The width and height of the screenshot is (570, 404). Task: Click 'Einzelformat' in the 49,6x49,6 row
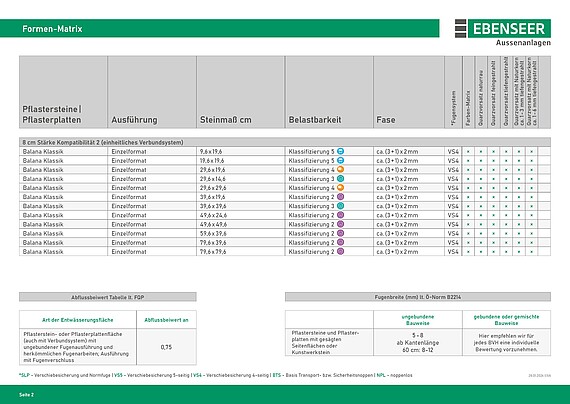pos(129,224)
